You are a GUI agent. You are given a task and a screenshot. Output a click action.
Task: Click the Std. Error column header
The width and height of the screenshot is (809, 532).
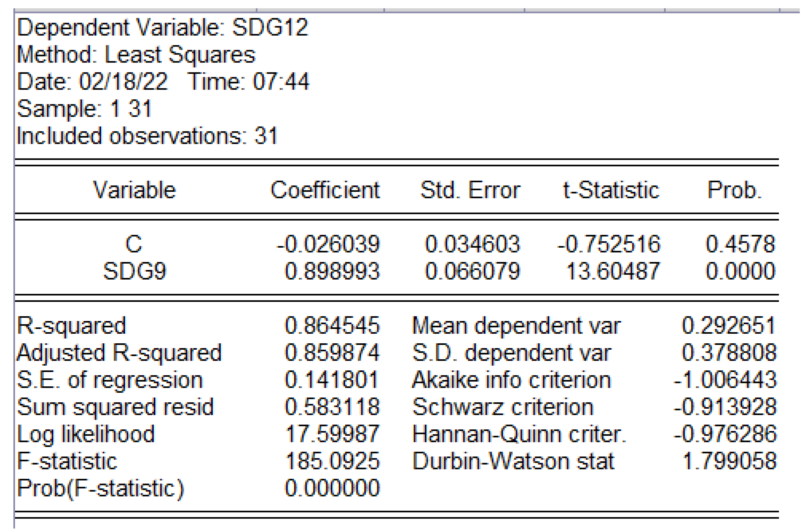pyautogui.click(x=470, y=190)
